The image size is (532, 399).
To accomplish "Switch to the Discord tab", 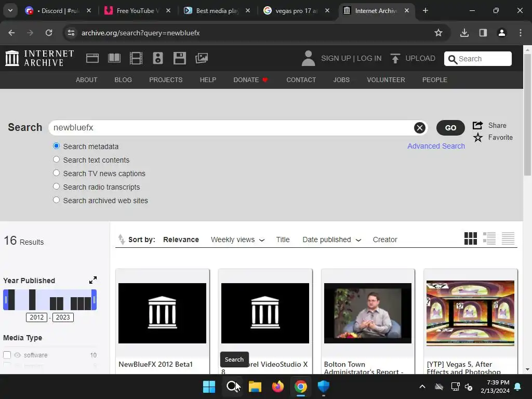I will [58, 10].
